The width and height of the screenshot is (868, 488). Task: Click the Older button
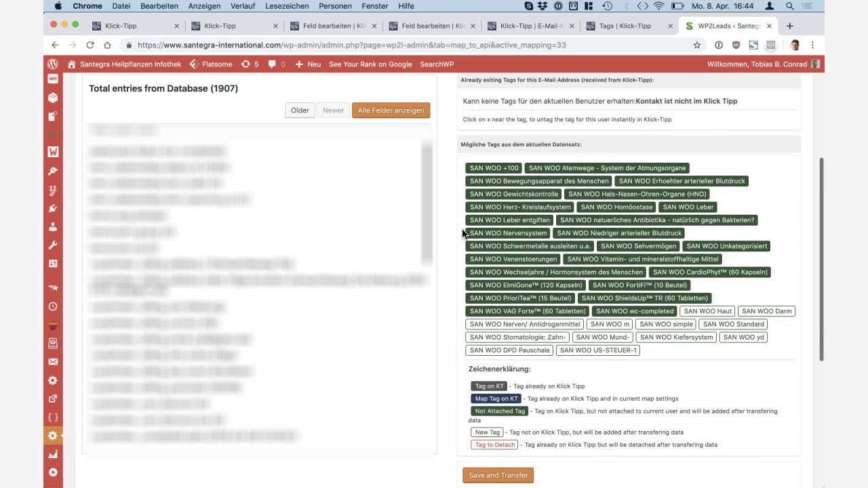click(300, 110)
